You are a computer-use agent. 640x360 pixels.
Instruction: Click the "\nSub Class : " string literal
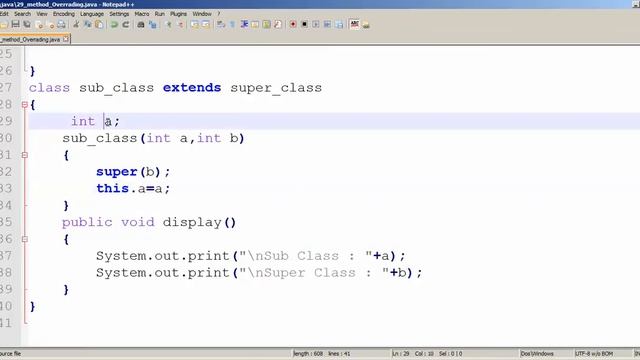(305, 256)
